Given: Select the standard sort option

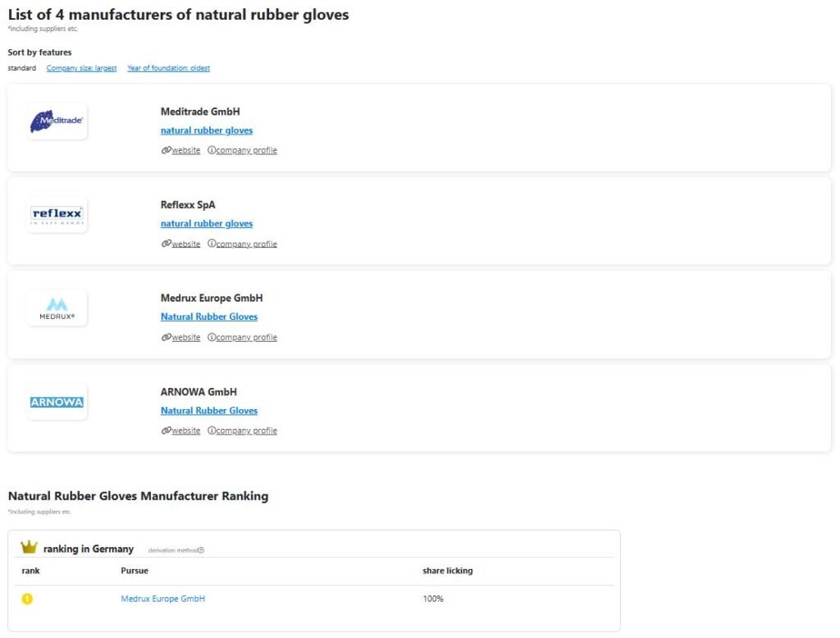Looking at the screenshot, I should tap(22, 68).
